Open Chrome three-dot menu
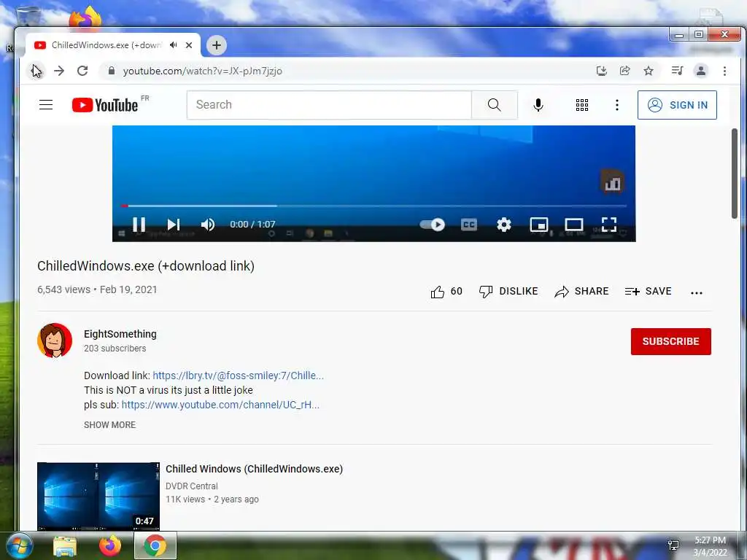The image size is (747, 560). [x=724, y=71]
